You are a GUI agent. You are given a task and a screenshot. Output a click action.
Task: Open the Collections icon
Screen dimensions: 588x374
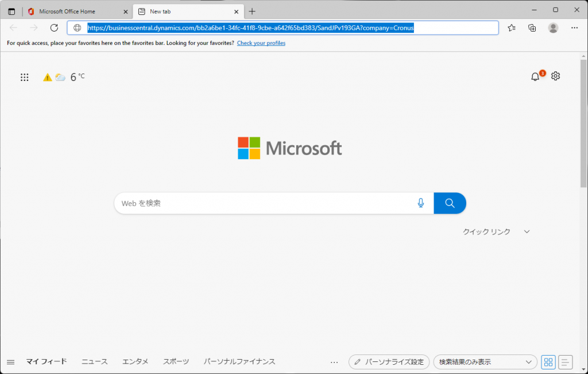532,28
